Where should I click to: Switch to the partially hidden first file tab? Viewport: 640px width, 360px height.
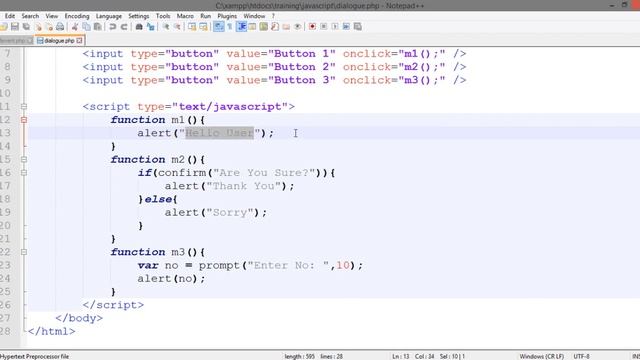tap(16, 40)
